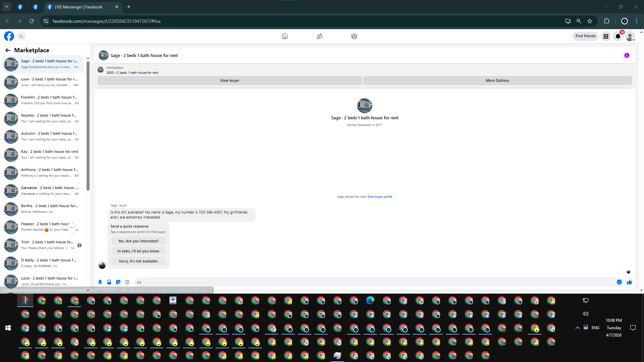Send quick response 'In talks. I'll let you know.'
Image resolution: width=644 pixels, height=362 pixels.
click(x=139, y=251)
